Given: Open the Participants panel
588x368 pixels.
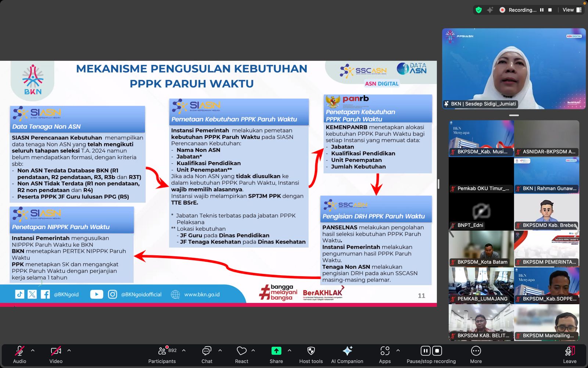Looking at the screenshot, I should 162,355.
